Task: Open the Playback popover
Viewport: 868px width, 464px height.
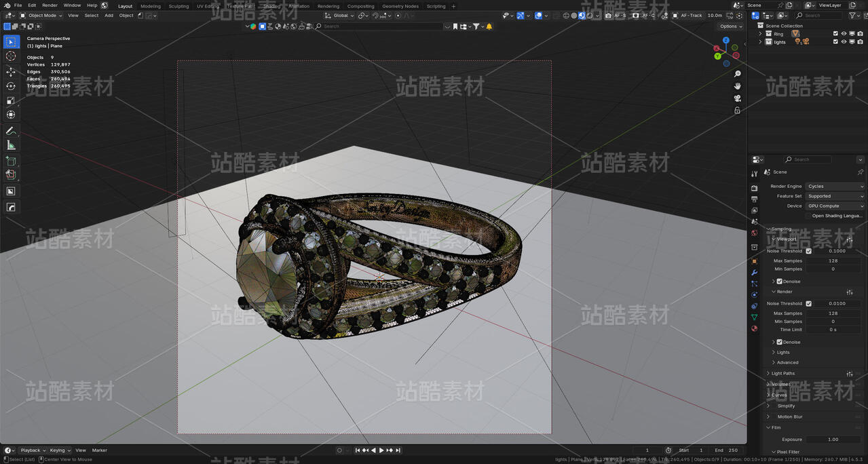Action: (x=33, y=450)
